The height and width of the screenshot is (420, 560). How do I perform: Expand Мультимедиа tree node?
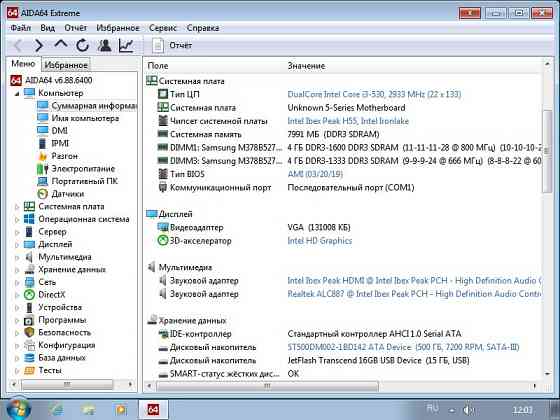coord(17,257)
